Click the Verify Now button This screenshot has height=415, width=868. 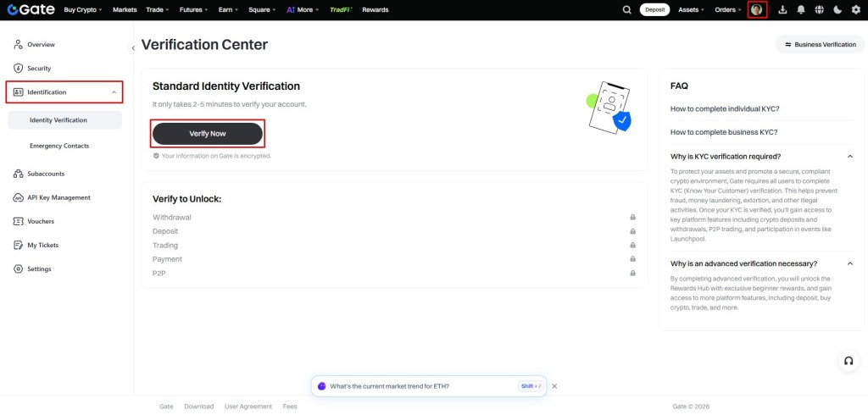click(x=208, y=134)
